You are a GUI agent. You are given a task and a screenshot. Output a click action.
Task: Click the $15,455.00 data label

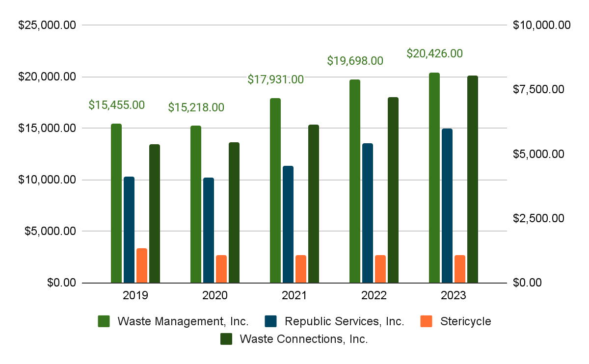117,104
